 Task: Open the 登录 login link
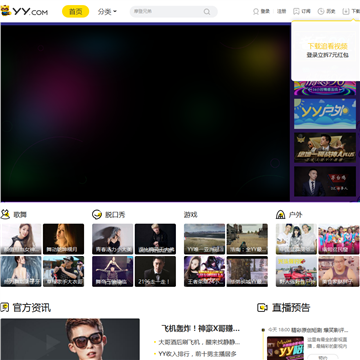[x=265, y=11]
